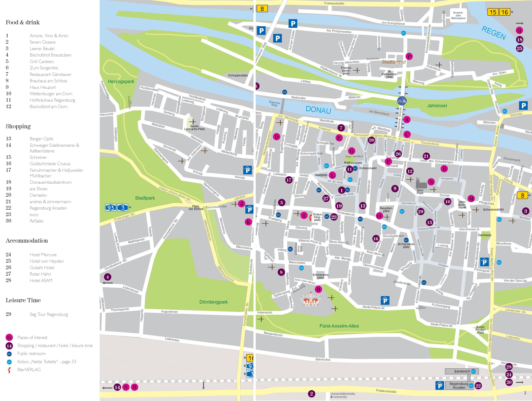Select pink marker S at bottom left
Viewport: 532px width, 401px height.
pos(126,387)
